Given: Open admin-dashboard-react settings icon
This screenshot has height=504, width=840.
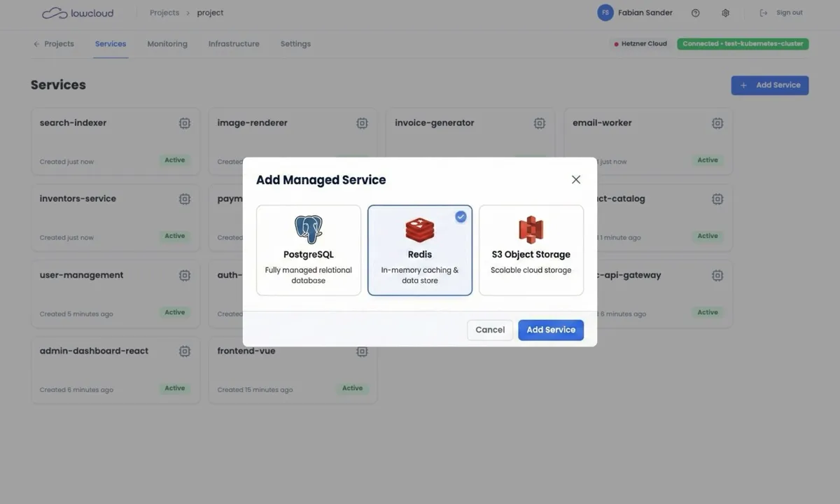Looking at the screenshot, I should [x=185, y=351].
